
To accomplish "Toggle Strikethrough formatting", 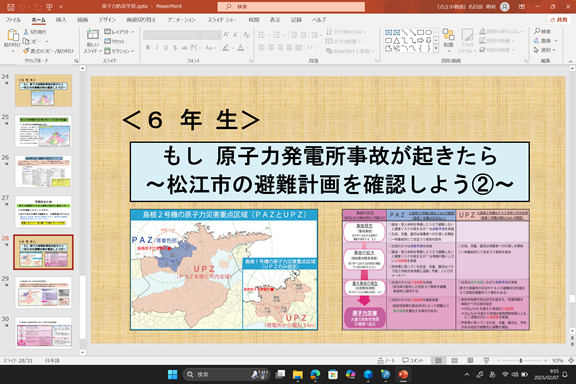I will [x=184, y=48].
